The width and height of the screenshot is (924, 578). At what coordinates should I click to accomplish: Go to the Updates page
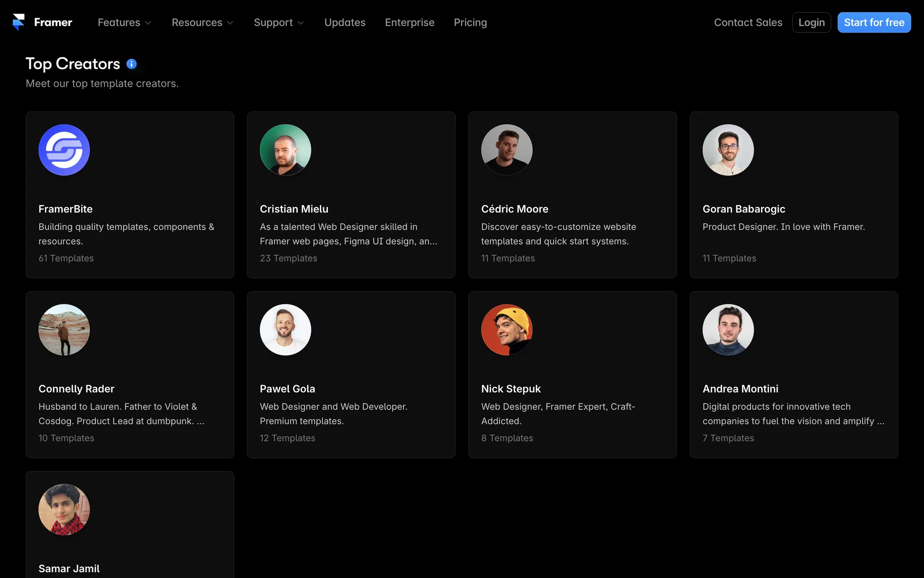[345, 23]
